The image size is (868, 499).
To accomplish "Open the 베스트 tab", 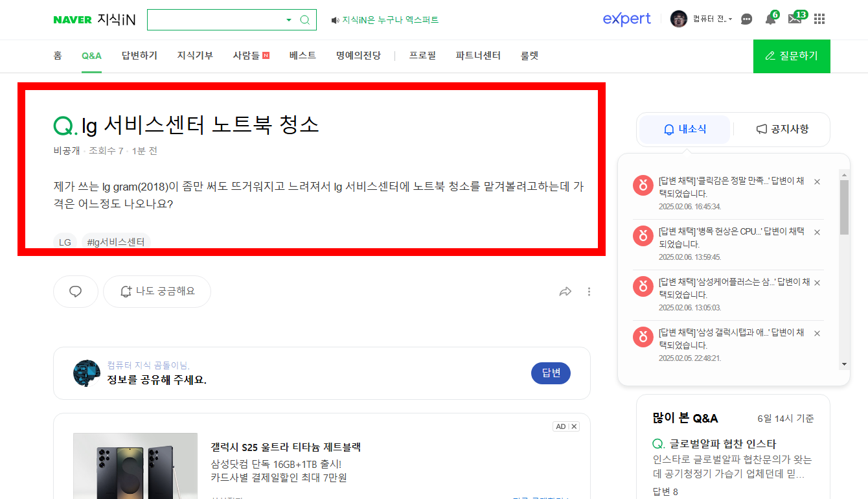I will click(303, 56).
